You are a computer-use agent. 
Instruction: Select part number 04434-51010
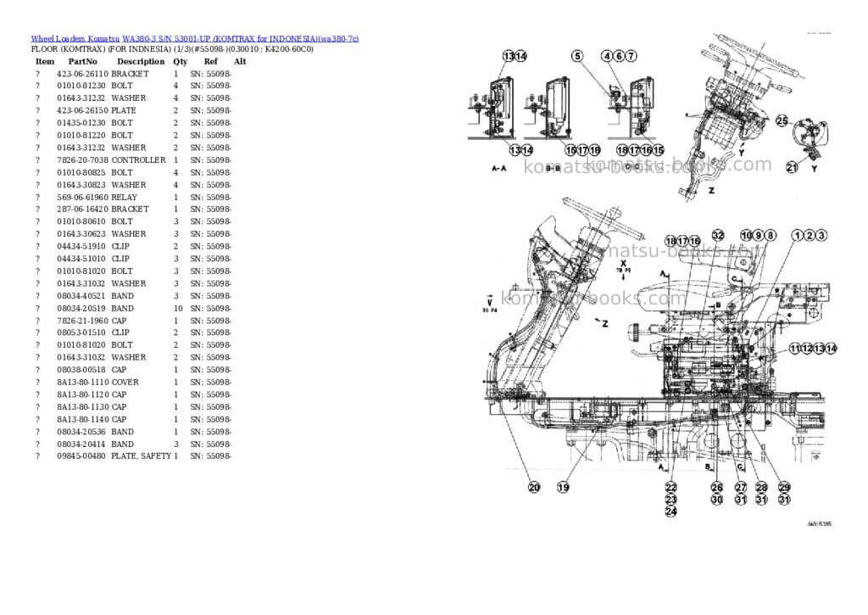pyautogui.click(x=81, y=259)
